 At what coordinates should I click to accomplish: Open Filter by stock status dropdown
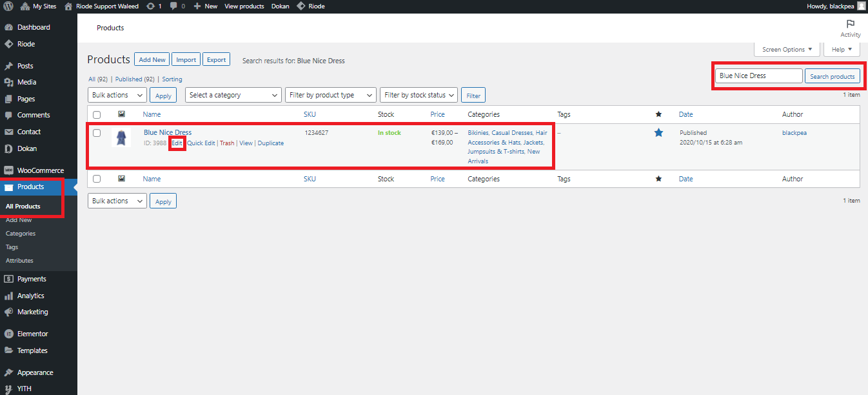tap(419, 95)
